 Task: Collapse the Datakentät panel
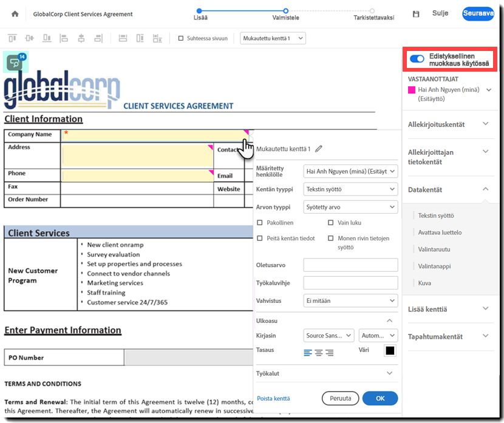point(485,189)
